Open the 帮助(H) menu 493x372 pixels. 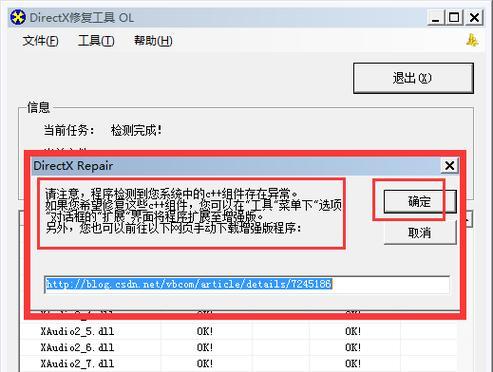(153, 41)
